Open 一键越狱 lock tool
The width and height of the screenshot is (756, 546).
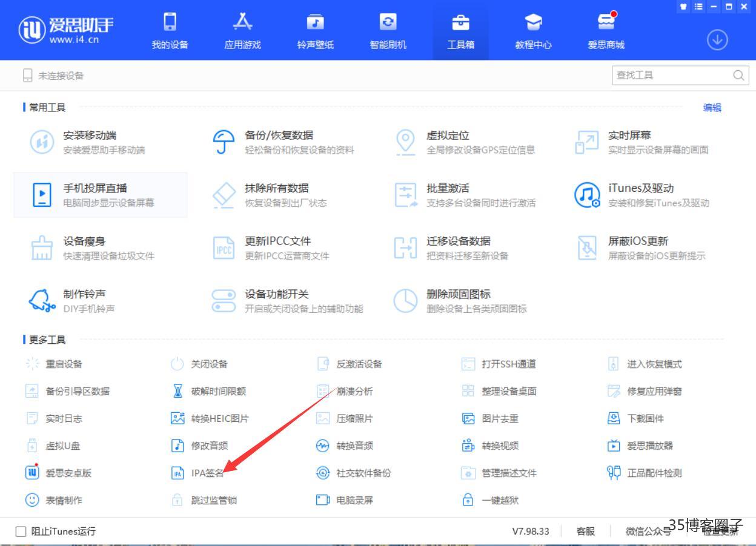491,500
